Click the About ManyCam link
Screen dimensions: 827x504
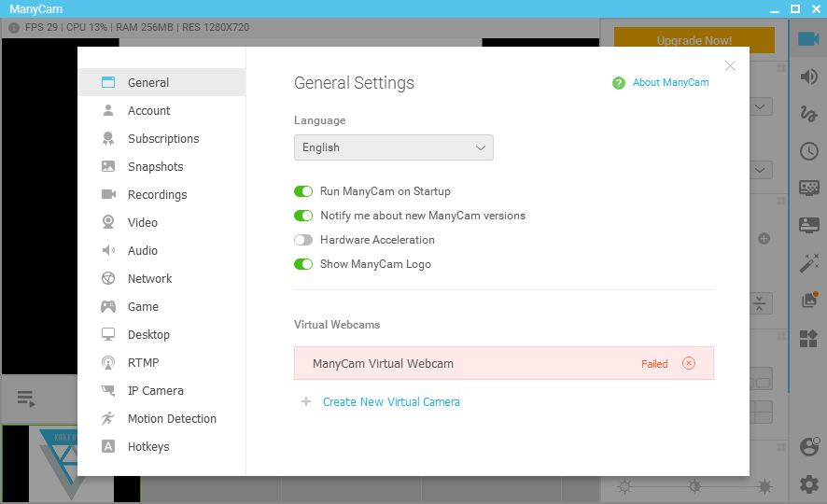coord(670,83)
